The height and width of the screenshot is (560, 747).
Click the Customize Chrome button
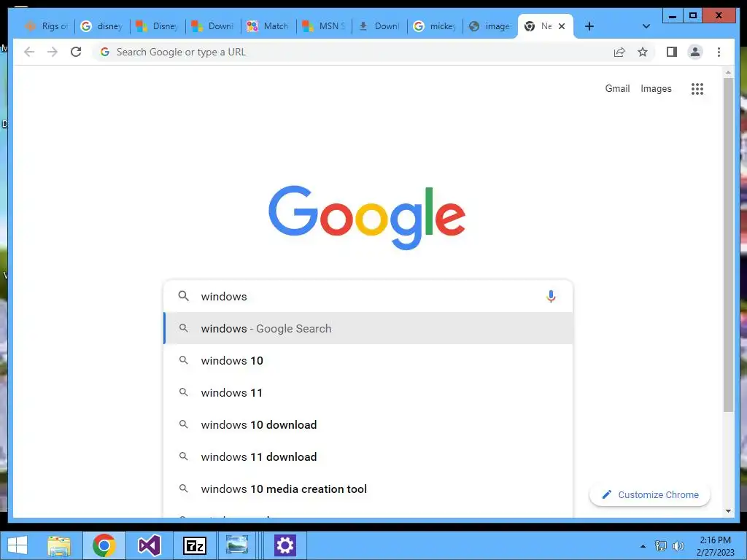(650, 495)
